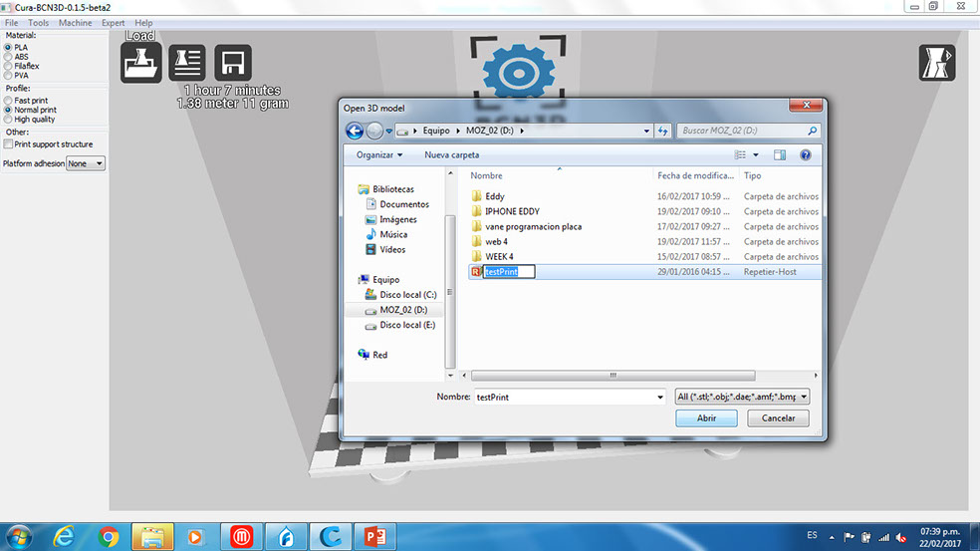
Task: Select the IPHONE EDDY folder icon
Action: coord(476,211)
